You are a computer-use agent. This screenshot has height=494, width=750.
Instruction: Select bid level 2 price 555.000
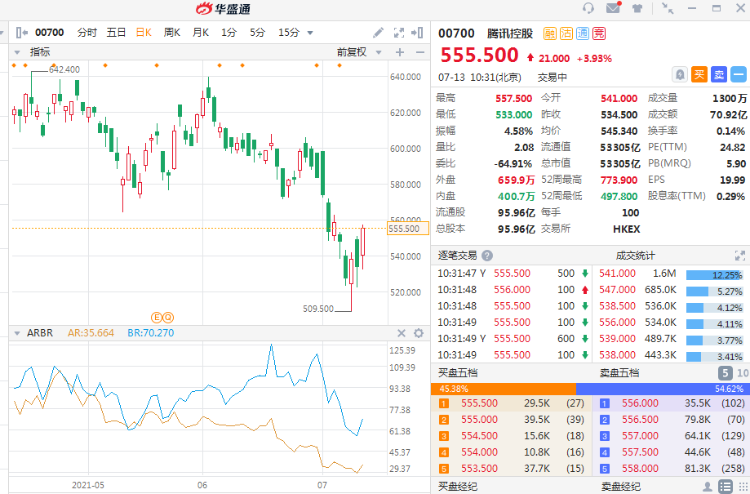(x=479, y=420)
